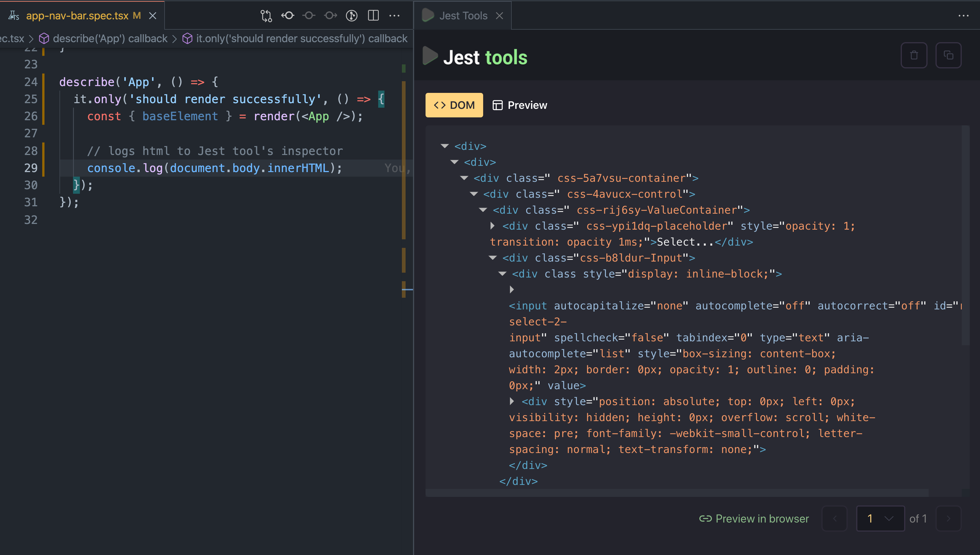Click the beaker icon on the spec.tsx tab
The height and width of the screenshot is (555, 980).
pyautogui.click(x=14, y=15)
